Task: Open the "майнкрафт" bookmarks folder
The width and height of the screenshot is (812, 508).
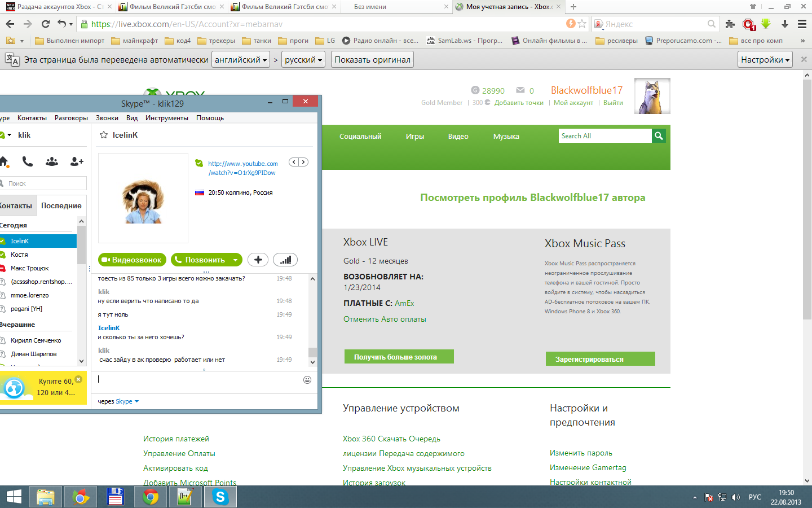Action: click(135, 41)
